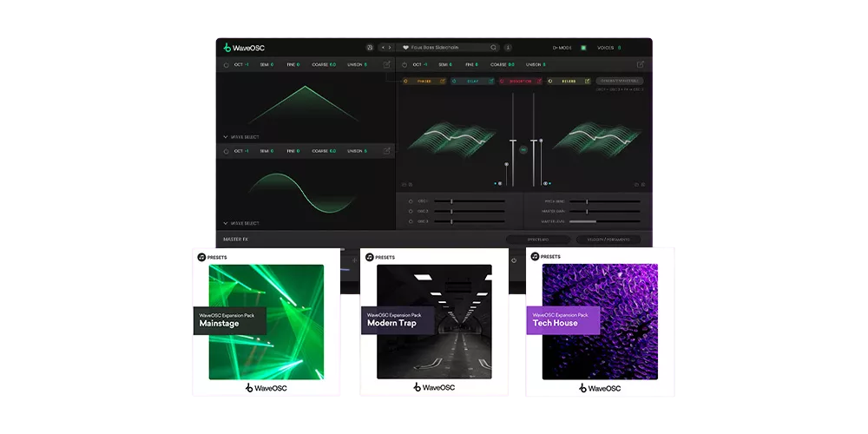This screenshot has height=434, width=868.
Task: Toggle power of the wavetable oscillator row
Action: pos(404,65)
